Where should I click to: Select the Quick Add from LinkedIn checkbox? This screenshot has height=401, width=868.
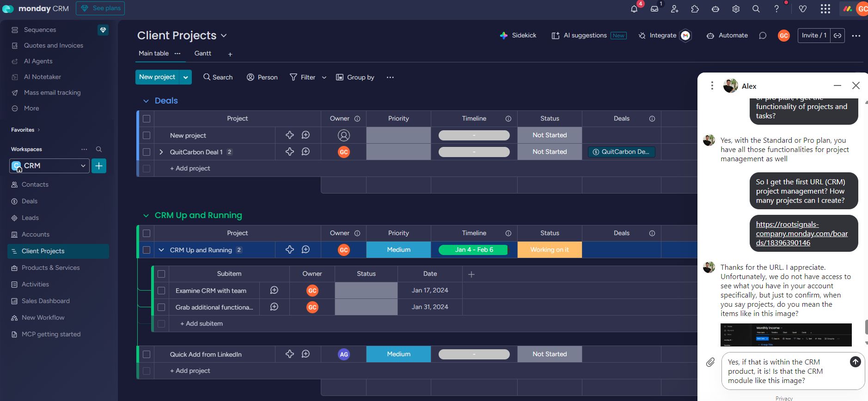coord(147,354)
